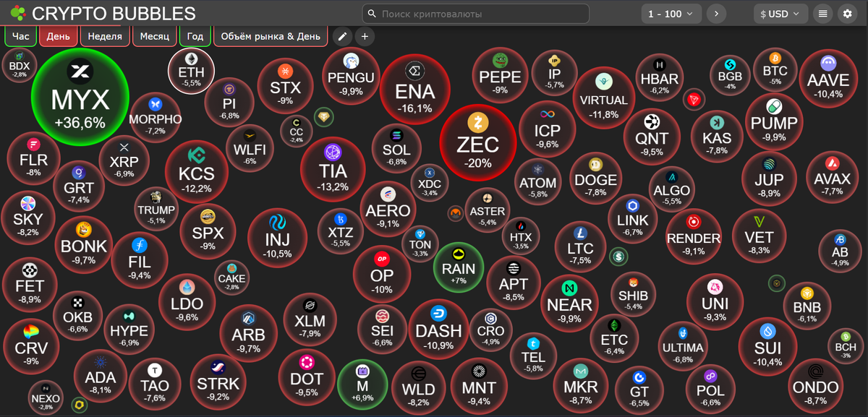Select the День timeframe tab

58,36
